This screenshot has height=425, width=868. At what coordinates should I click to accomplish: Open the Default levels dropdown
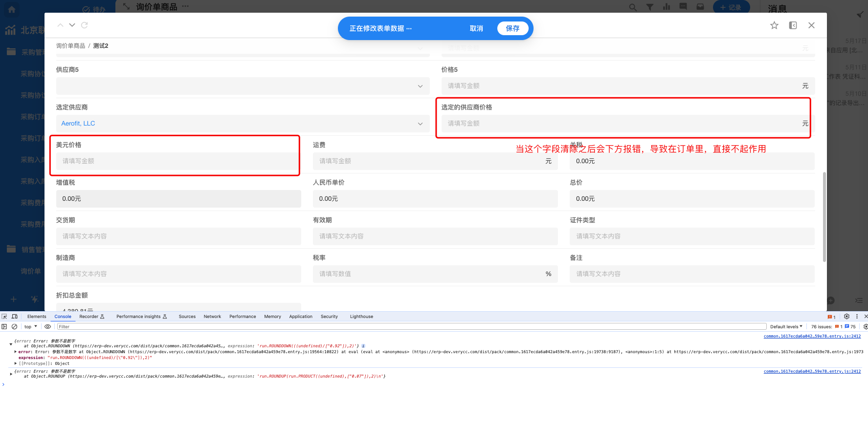tap(786, 327)
